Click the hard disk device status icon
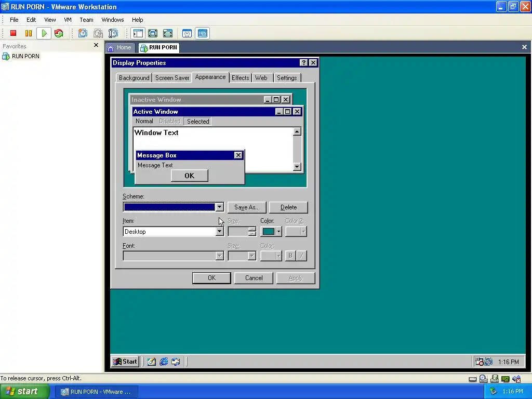This screenshot has height=399, width=532. click(472, 379)
